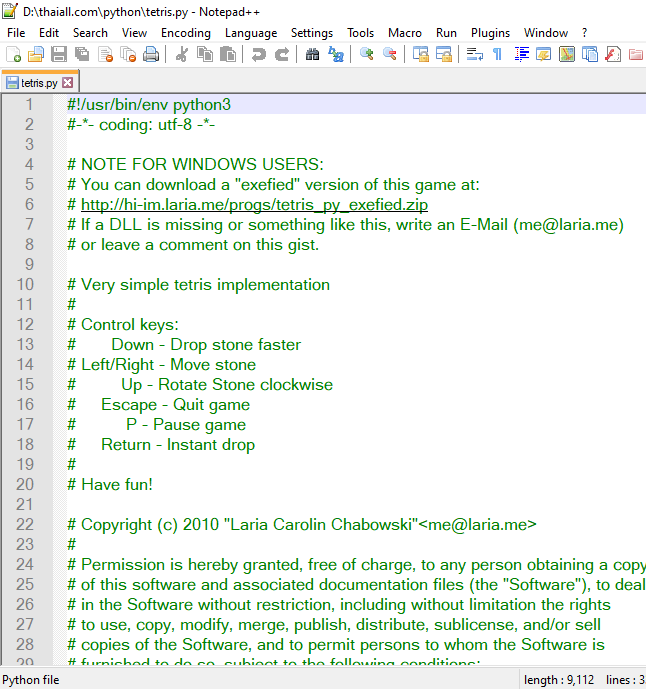The width and height of the screenshot is (646, 689).
Task: Open Find with the binoculars icon
Action: (x=313, y=54)
